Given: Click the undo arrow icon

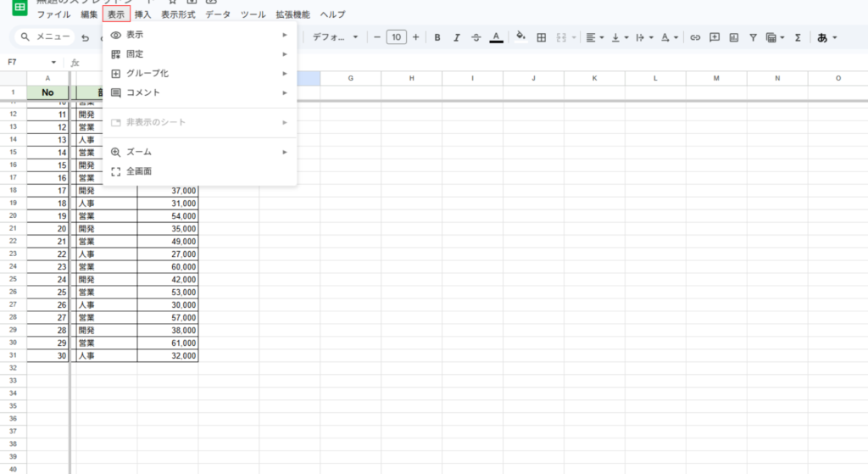Looking at the screenshot, I should pos(85,37).
